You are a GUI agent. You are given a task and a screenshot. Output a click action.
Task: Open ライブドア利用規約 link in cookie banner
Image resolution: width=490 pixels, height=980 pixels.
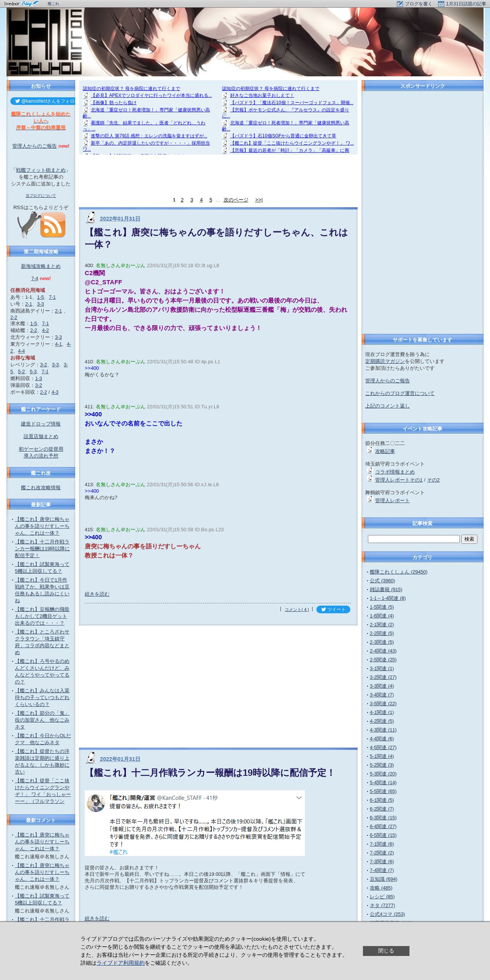point(121,963)
